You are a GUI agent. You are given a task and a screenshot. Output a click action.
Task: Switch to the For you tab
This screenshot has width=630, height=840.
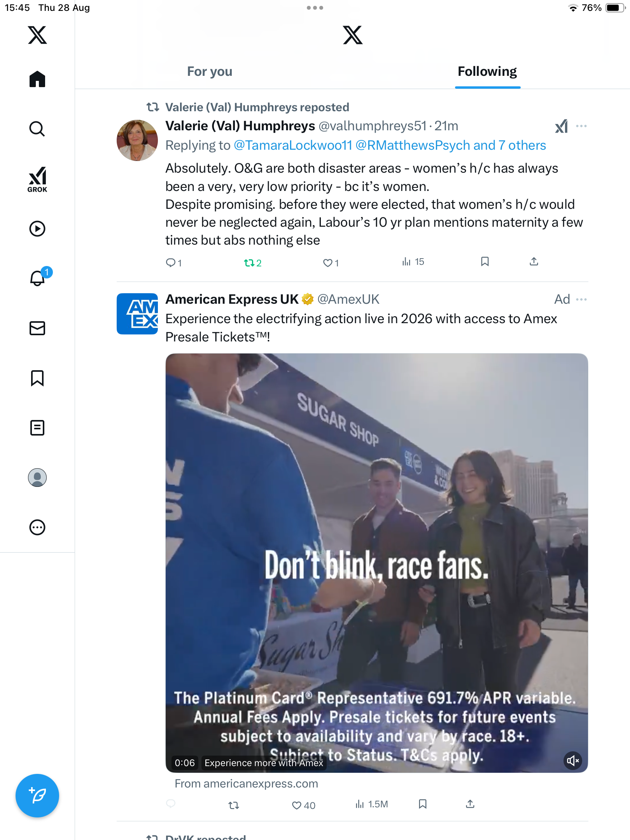pos(210,72)
